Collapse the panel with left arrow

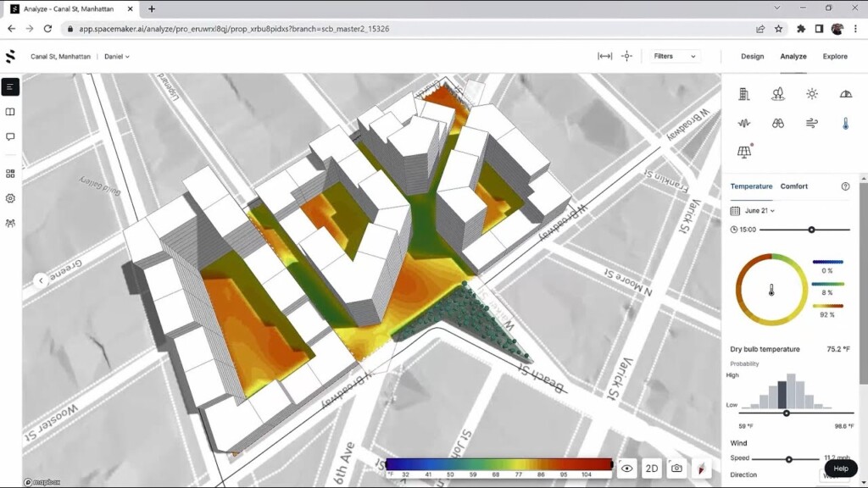[x=41, y=280]
